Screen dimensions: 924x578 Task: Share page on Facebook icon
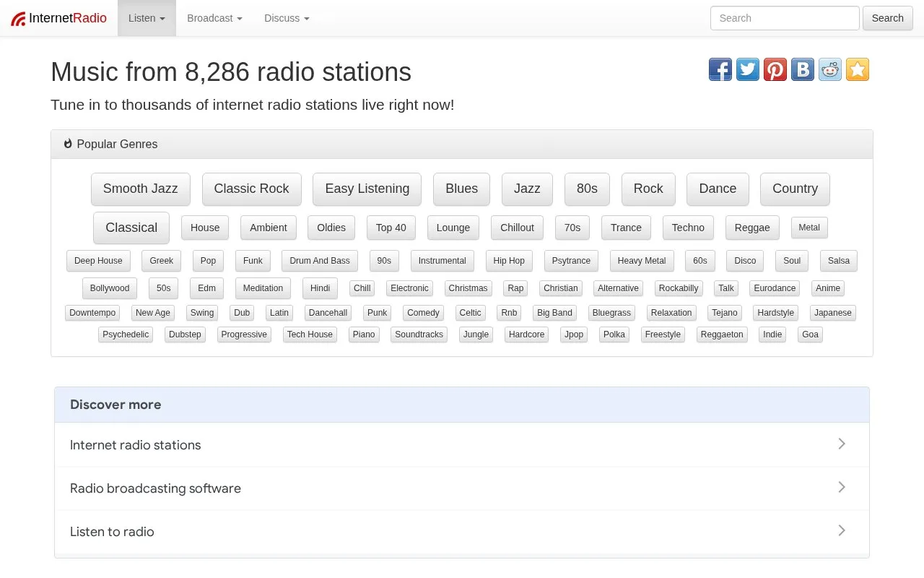click(x=720, y=69)
